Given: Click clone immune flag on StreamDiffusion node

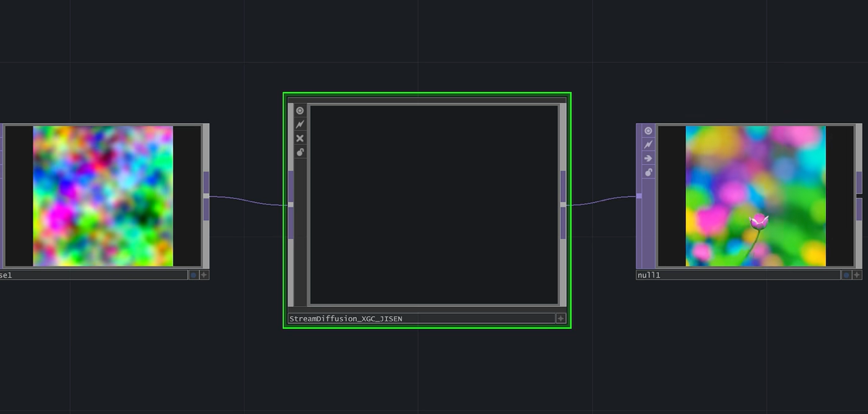Looking at the screenshot, I should click(x=300, y=125).
